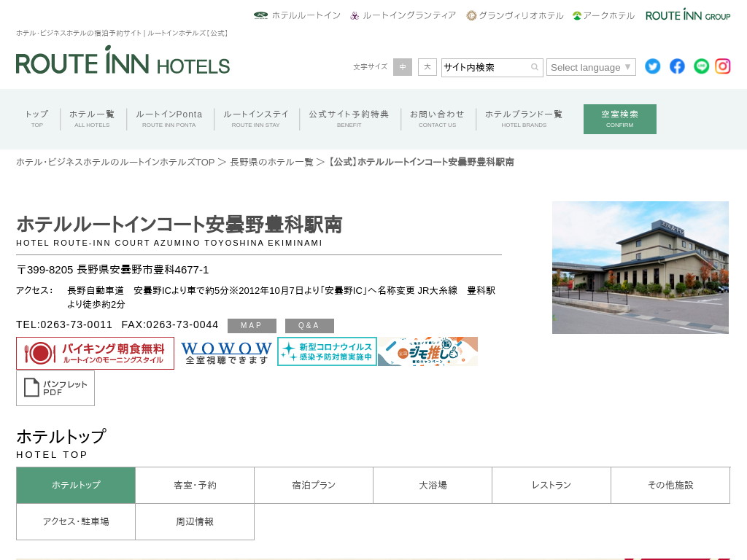The width and height of the screenshot is (747, 560).
Task: Click the WOWOW 全室視聴できます banner
Action: click(x=226, y=353)
